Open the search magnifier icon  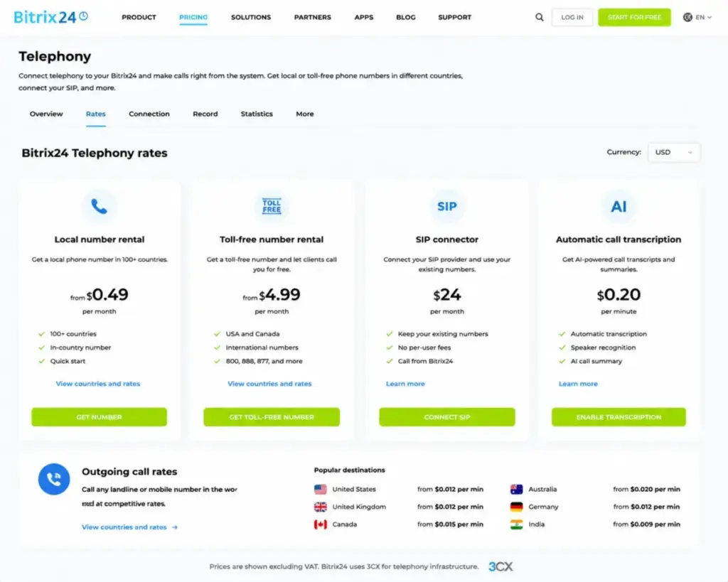pos(539,17)
